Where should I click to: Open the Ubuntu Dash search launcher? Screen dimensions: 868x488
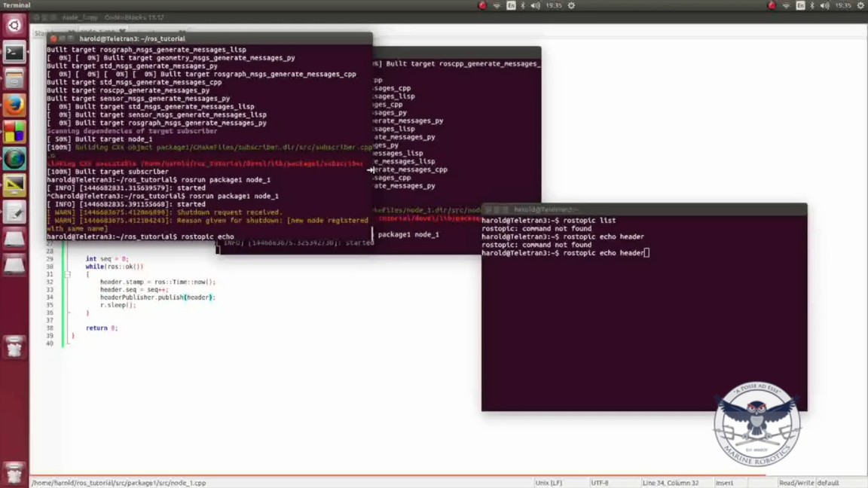14,25
